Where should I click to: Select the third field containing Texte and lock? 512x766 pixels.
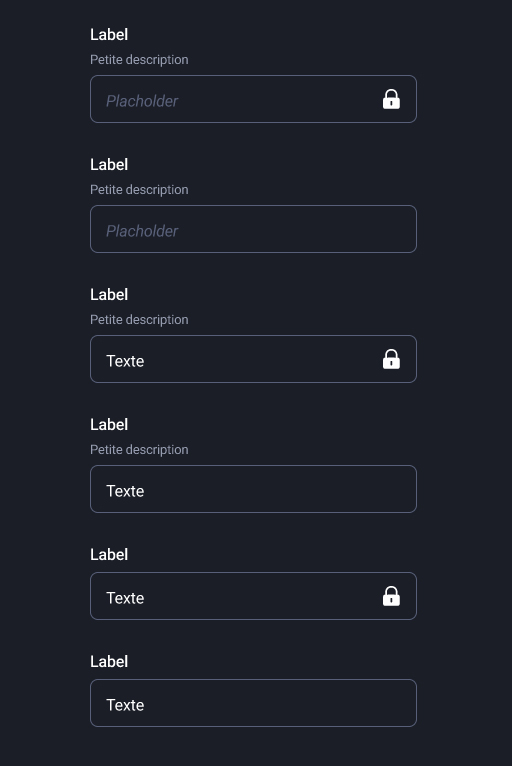(x=253, y=359)
